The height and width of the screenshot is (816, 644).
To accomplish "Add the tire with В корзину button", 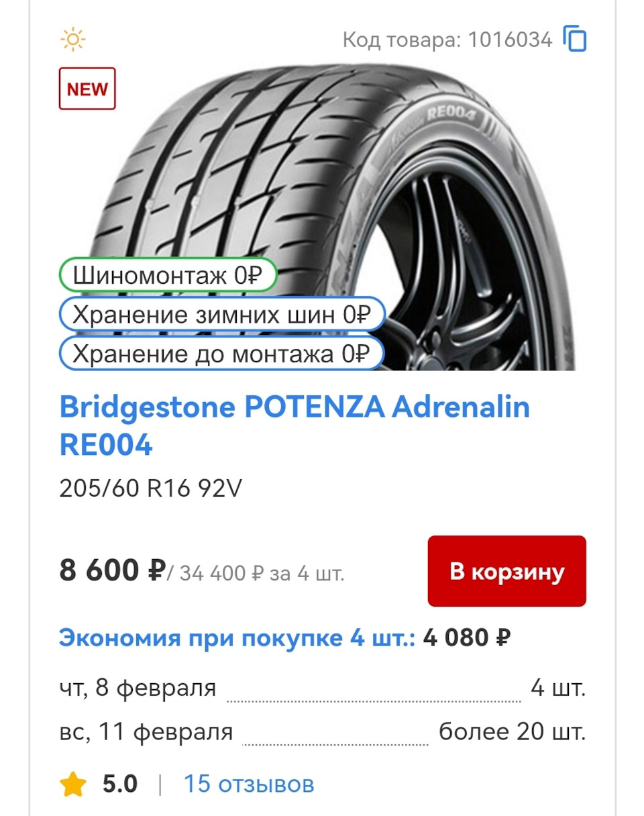I will pyautogui.click(x=506, y=571).
